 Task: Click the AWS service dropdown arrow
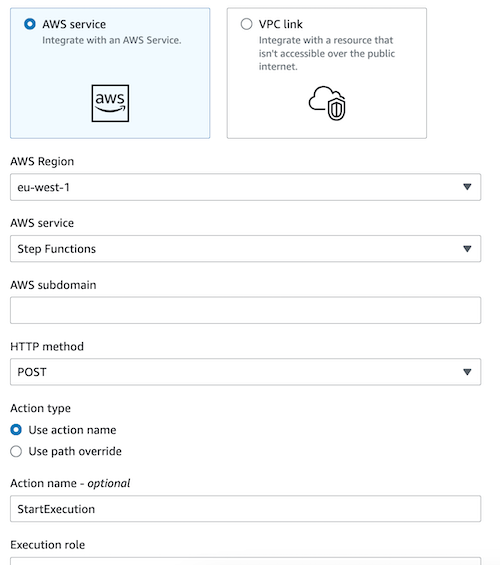(x=467, y=249)
